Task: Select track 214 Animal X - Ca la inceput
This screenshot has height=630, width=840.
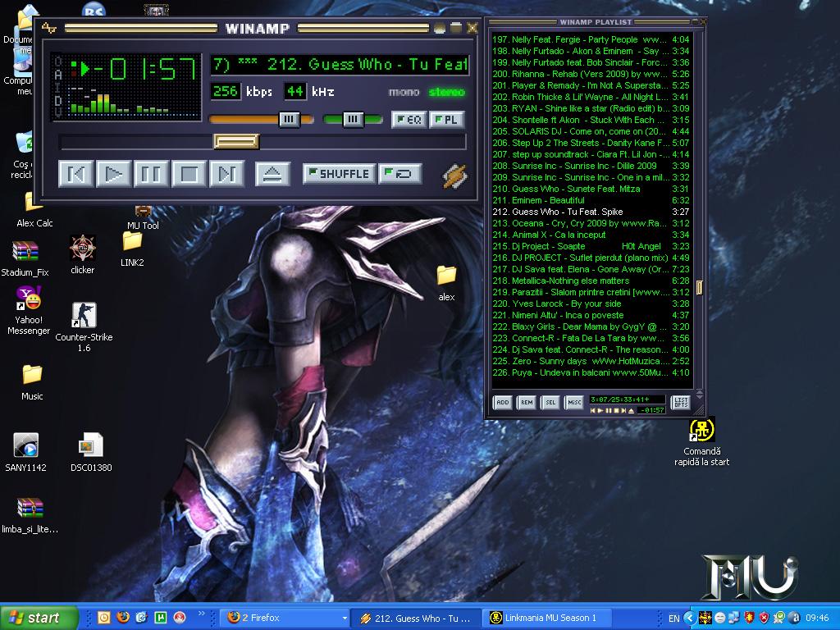Action: 591,235
